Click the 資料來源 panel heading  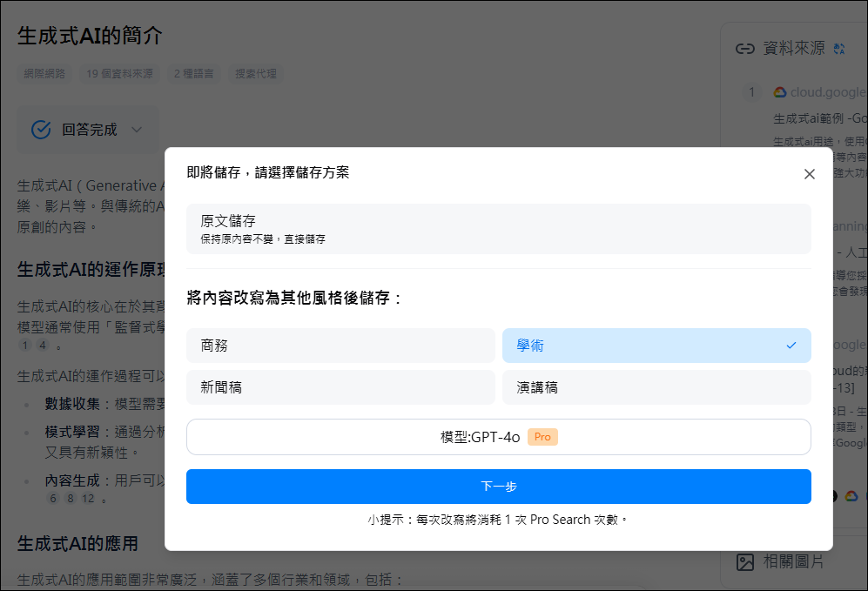pyautogui.click(x=794, y=49)
